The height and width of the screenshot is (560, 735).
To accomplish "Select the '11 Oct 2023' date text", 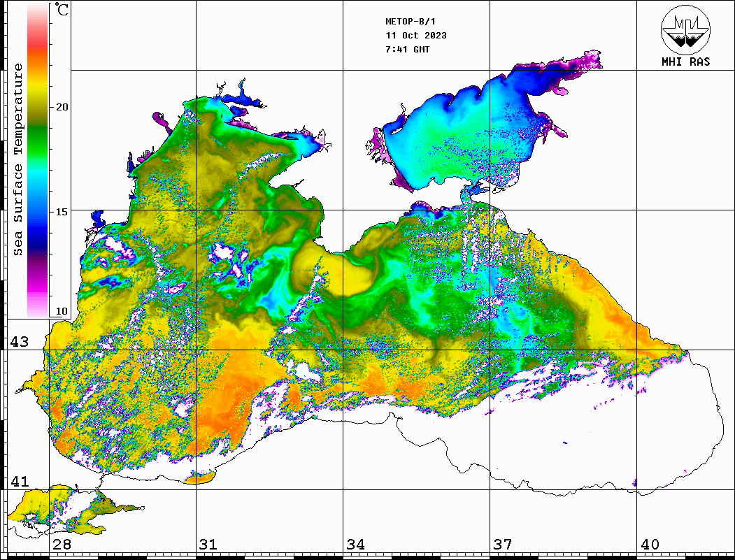I will pyautogui.click(x=416, y=36).
